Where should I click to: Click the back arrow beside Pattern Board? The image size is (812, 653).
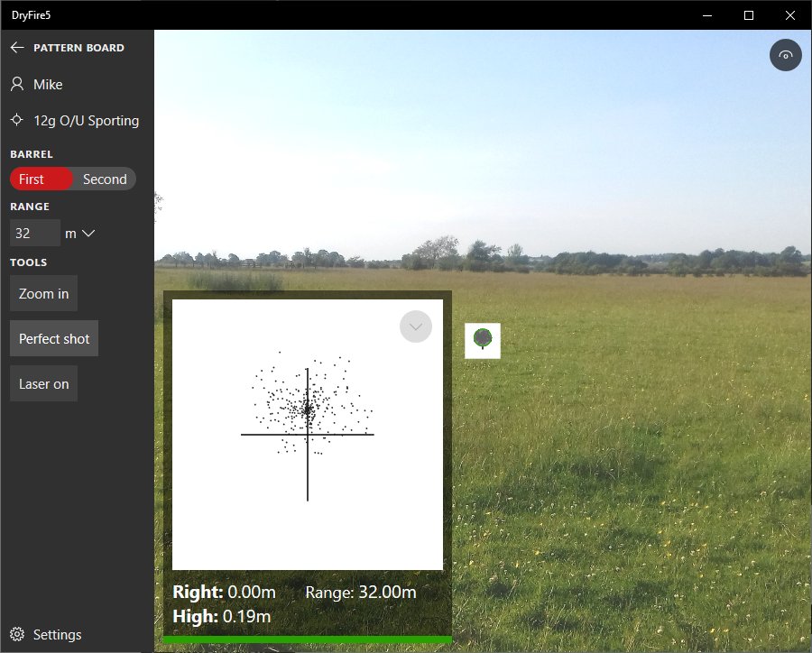pyautogui.click(x=16, y=48)
